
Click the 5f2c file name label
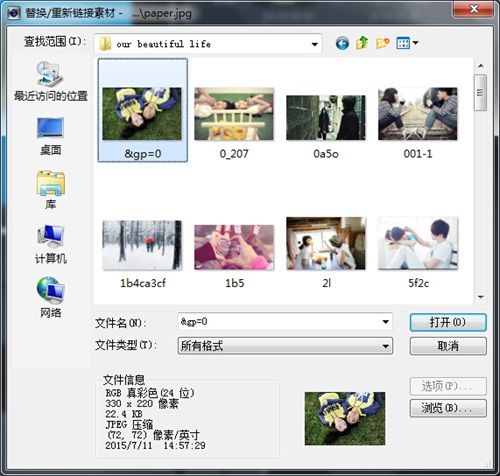(x=418, y=283)
